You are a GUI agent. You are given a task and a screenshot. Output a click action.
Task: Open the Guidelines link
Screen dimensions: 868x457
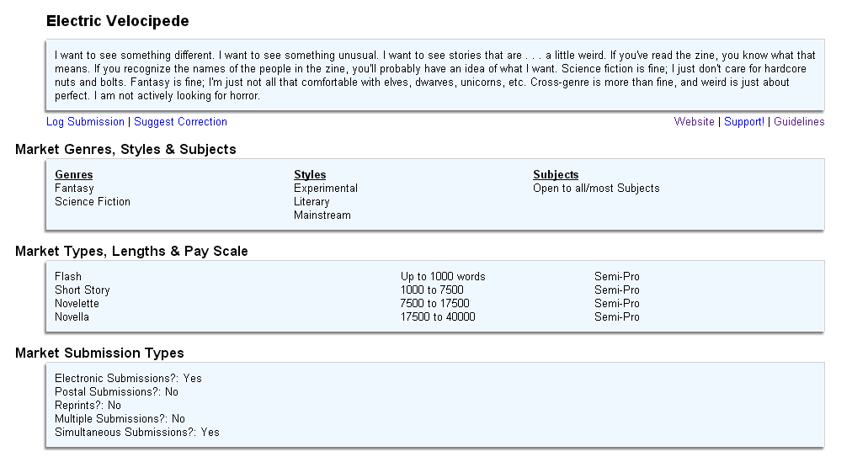click(799, 122)
